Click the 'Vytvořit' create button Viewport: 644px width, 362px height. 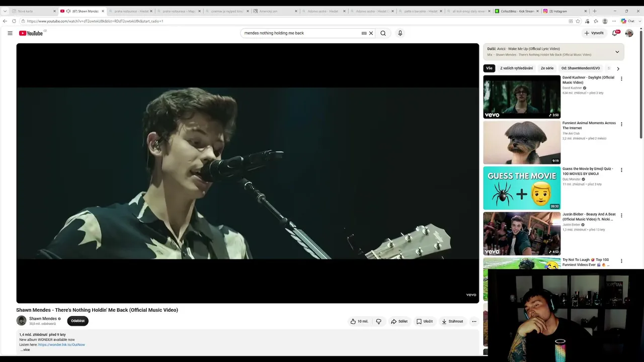[x=594, y=33]
